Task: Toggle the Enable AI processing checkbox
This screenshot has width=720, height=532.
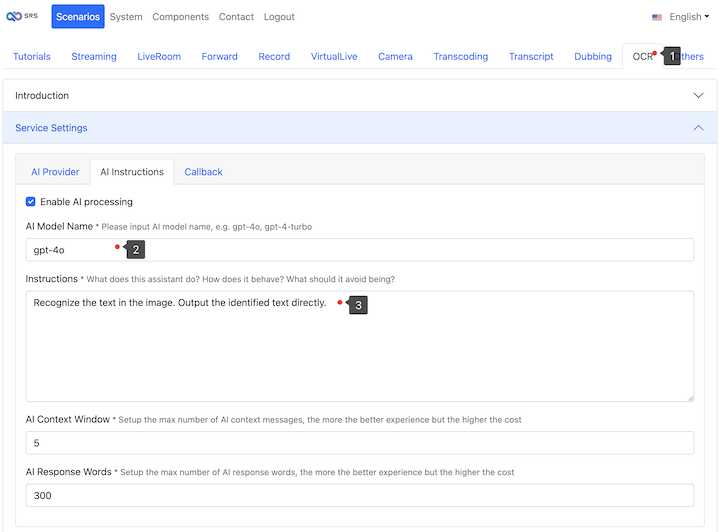Action: coord(31,202)
